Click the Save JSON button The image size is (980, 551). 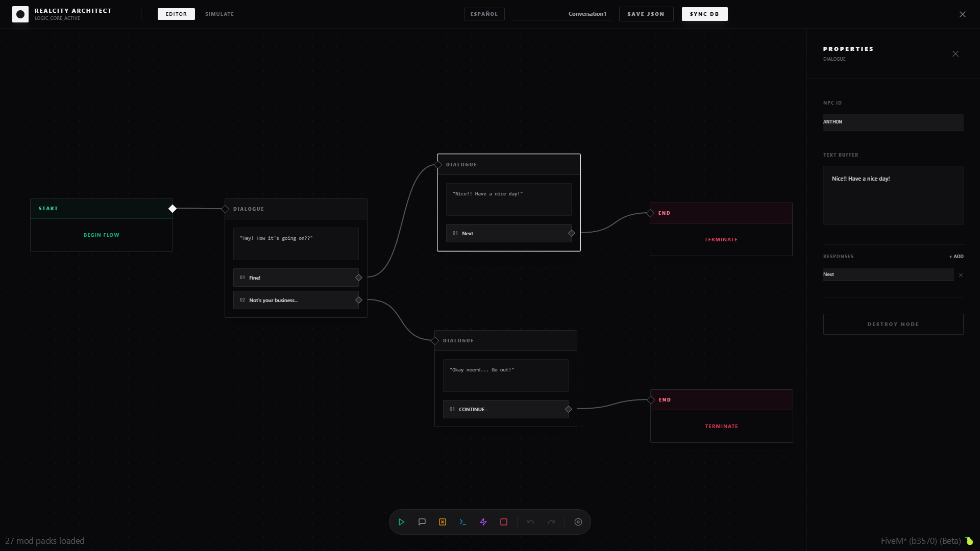pos(646,14)
